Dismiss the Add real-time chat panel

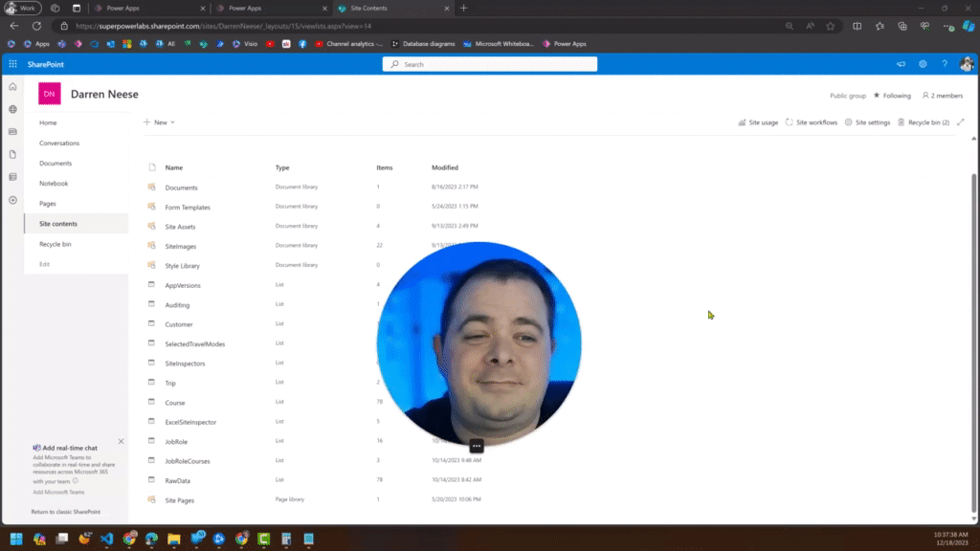(x=122, y=442)
